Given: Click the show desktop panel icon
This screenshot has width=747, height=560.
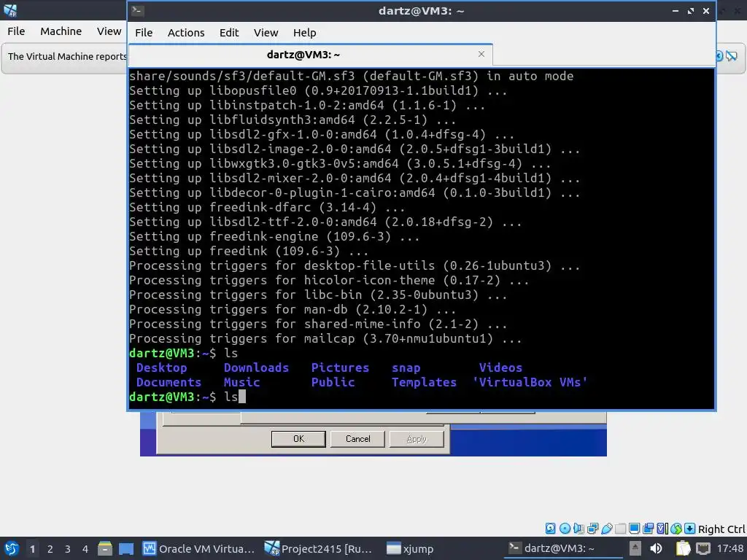Looking at the screenshot, I should coord(125,548).
